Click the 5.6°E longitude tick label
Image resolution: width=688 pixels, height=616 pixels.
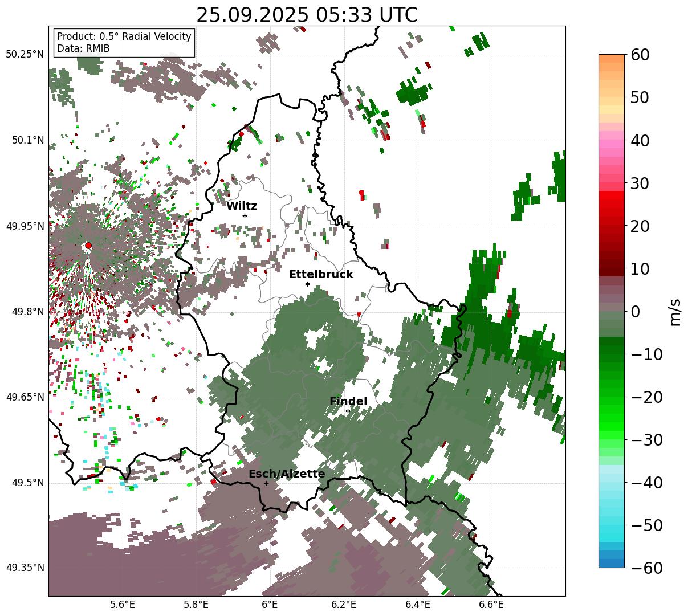point(123,605)
